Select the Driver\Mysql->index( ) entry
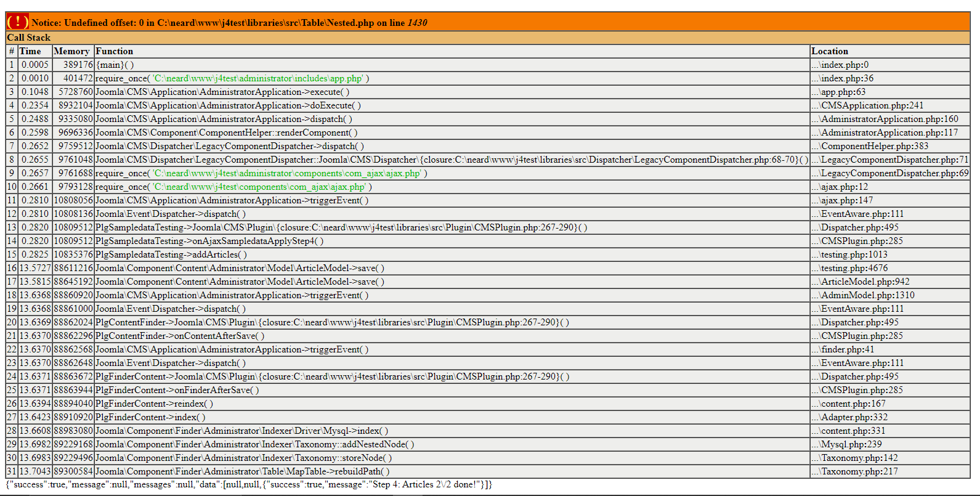Screen dimensions: 980x496 point(241,431)
